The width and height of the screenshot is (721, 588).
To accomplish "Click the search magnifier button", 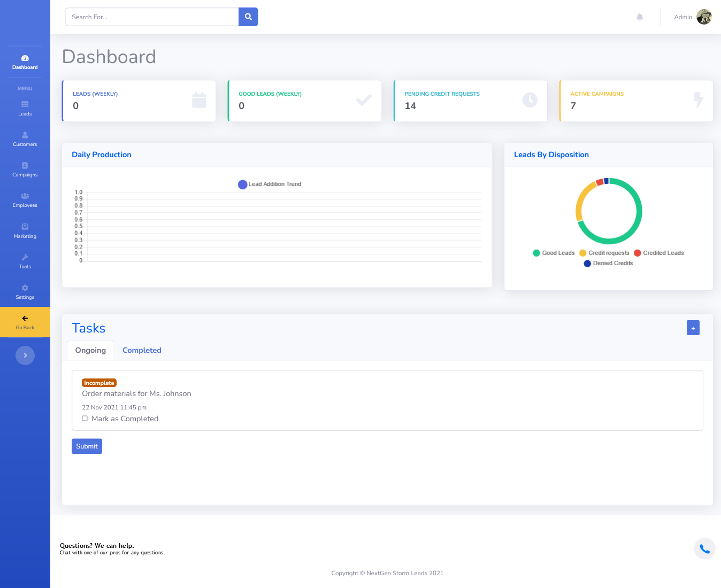I will pyautogui.click(x=248, y=17).
